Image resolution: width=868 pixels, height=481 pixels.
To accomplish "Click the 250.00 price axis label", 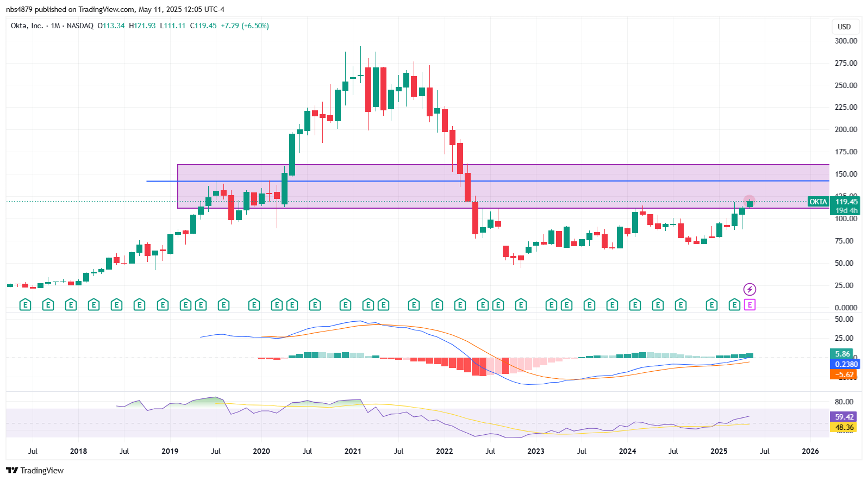I will click(x=846, y=85).
